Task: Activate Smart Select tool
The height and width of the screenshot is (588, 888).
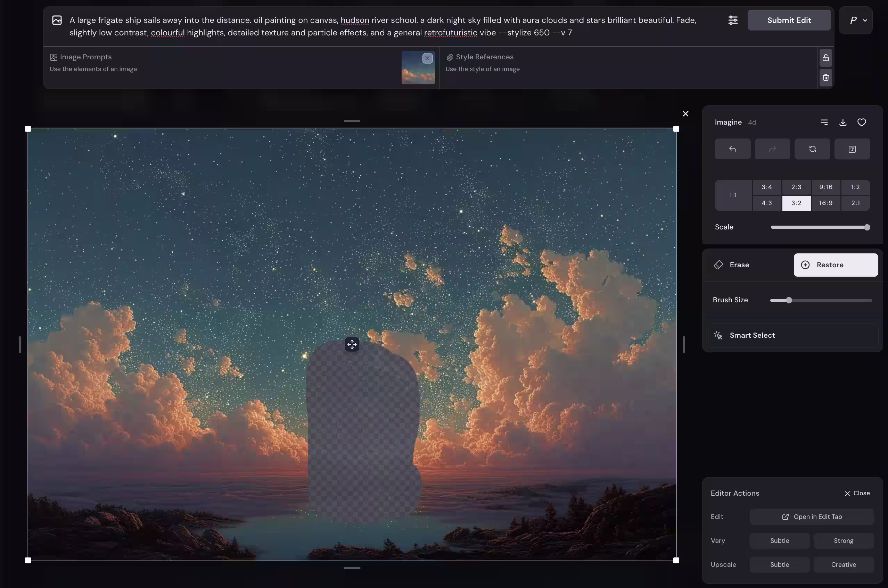Action: 752,335
